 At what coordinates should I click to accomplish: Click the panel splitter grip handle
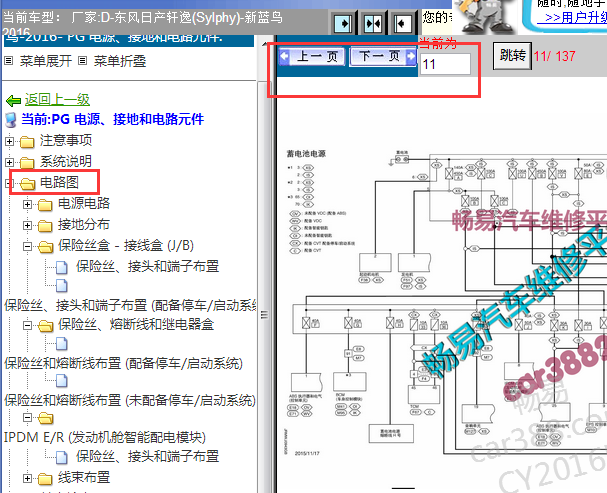point(264,314)
